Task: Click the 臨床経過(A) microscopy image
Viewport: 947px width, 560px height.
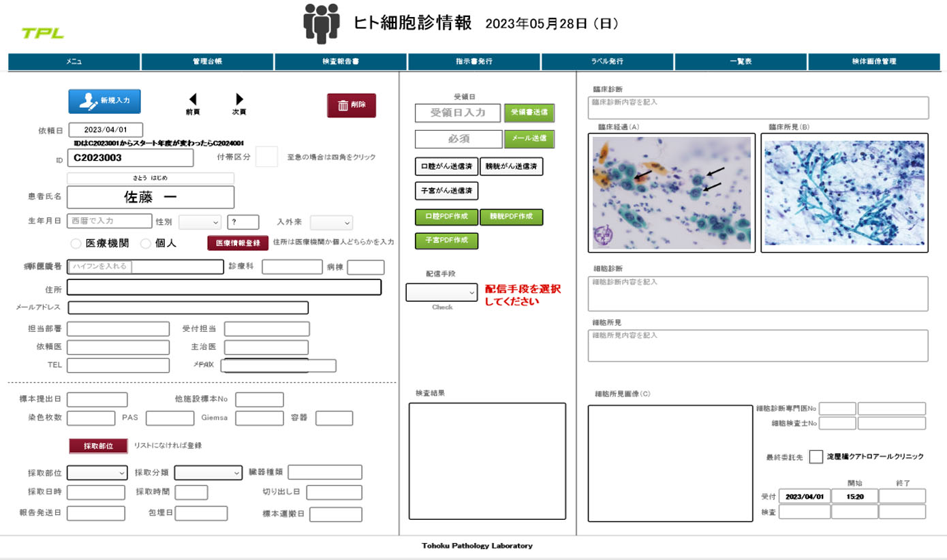Action: (671, 193)
